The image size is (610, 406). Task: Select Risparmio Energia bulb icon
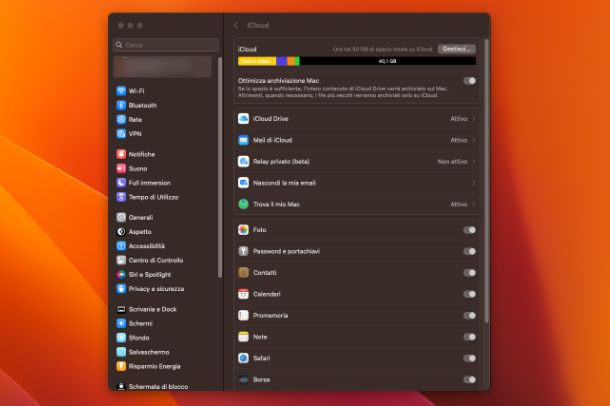click(121, 366)
